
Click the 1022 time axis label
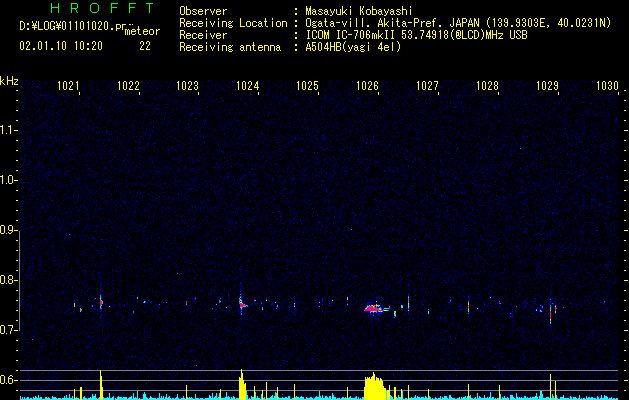pyautogui.click(x=128, y=85)
